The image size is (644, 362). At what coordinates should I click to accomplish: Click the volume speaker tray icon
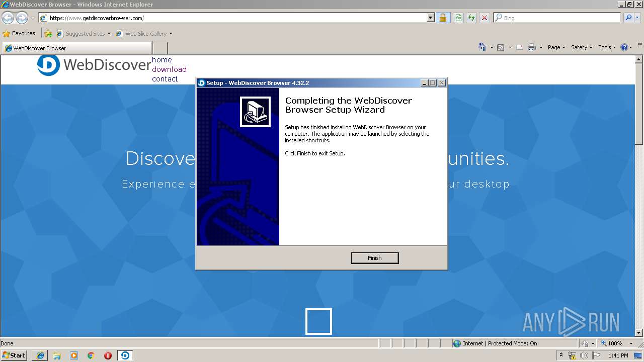tap(584, 355)
